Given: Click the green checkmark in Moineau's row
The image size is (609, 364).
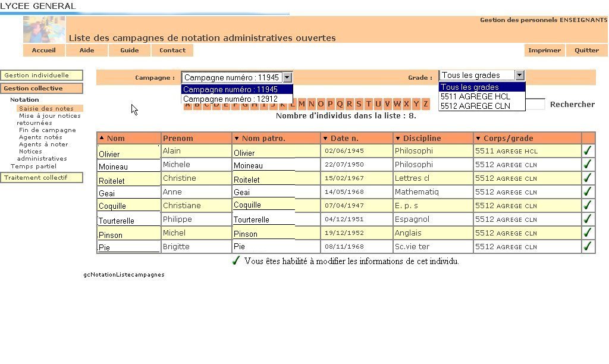Looking at the screenshot, I should (588, 164).
